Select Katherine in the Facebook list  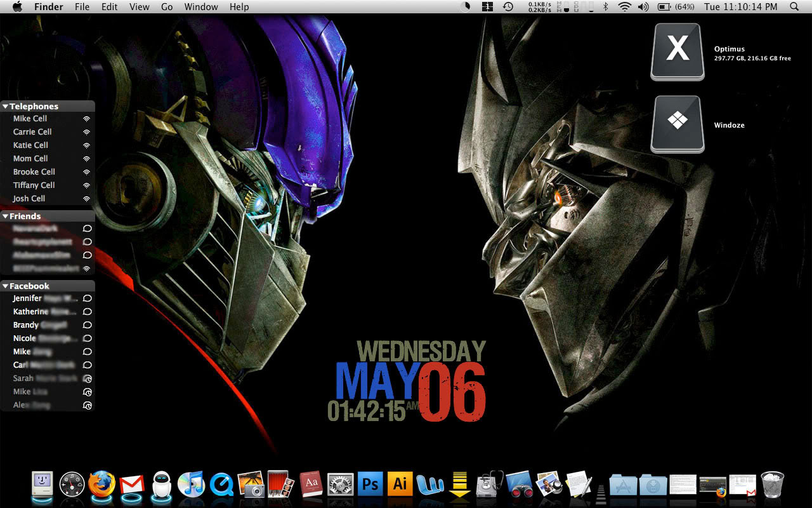(48, 312)
